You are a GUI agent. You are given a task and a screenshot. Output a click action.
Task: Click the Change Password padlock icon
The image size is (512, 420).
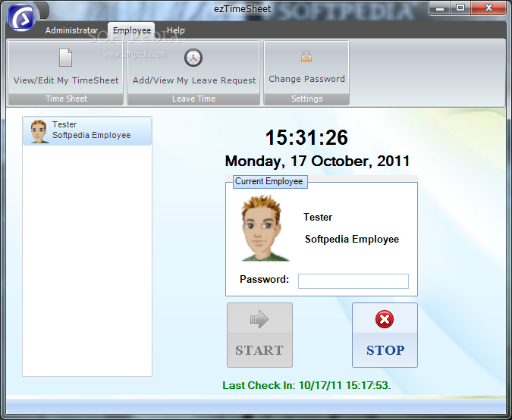pos(306,56)
